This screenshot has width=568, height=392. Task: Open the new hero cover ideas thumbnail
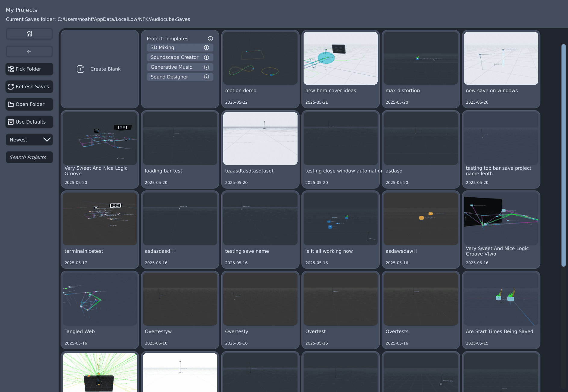click(x=341, y=58)
